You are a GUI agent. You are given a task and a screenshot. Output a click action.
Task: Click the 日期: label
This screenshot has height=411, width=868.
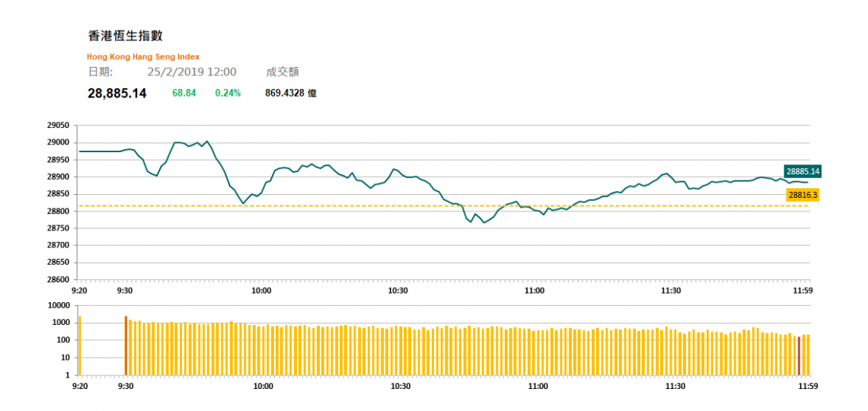point(101,72)
